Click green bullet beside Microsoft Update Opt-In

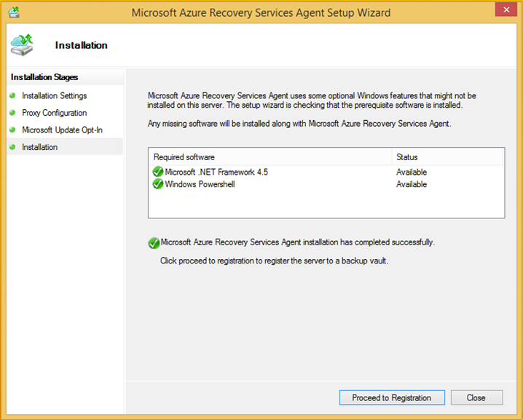click(12, 130)
